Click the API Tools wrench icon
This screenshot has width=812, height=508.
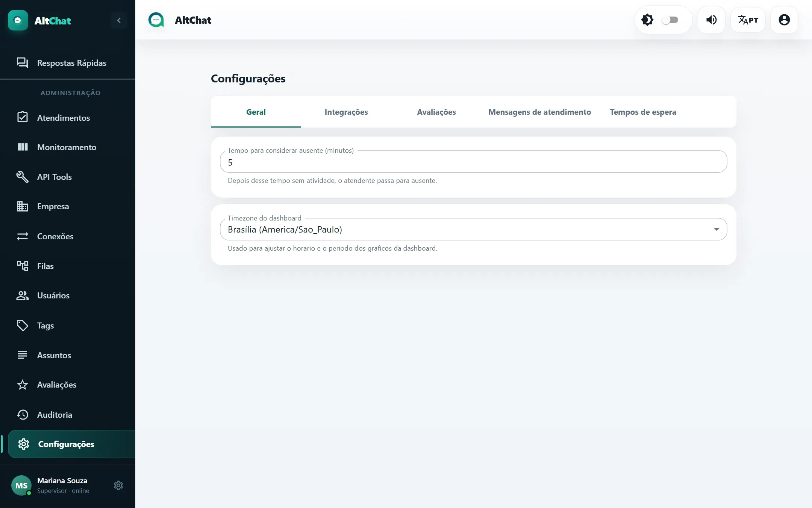(23, 177)
